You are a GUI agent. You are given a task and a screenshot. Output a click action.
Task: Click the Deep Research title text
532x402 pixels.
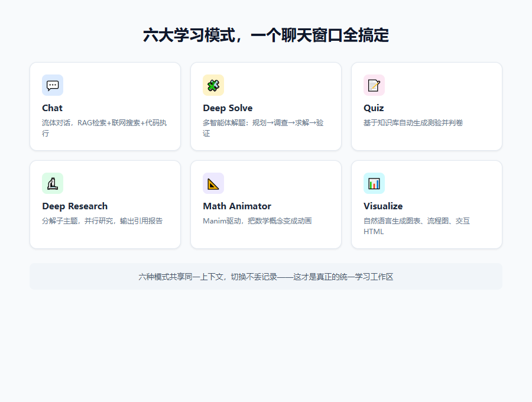pyautogui.click(x=74, y=206)
